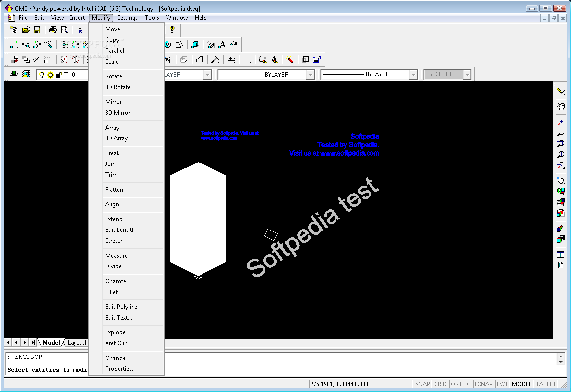Click the Zoom Out magnifier icon

coord(561,133)
